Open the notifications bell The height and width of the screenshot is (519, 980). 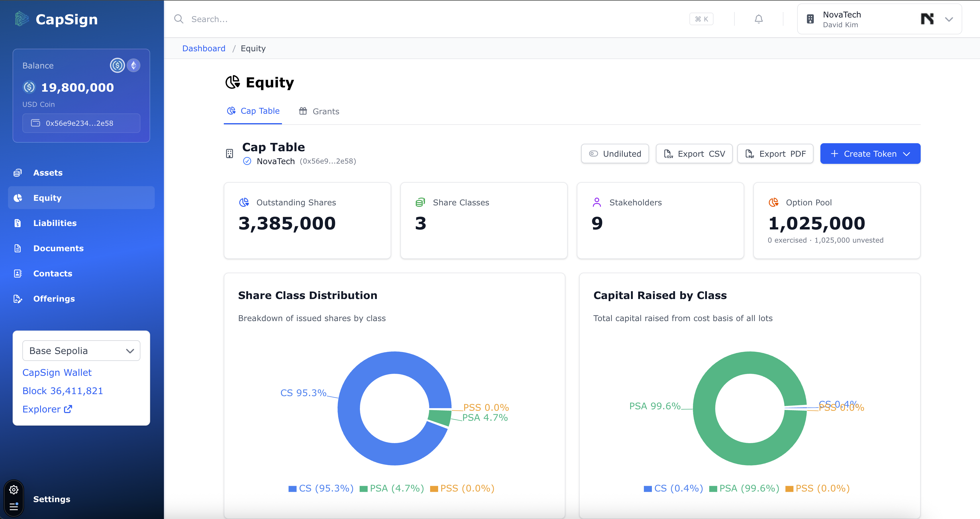click(x=758, y=19)
